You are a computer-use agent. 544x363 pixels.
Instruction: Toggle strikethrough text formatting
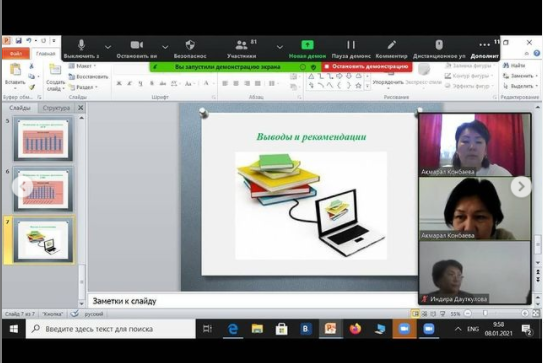pos(162,83)
